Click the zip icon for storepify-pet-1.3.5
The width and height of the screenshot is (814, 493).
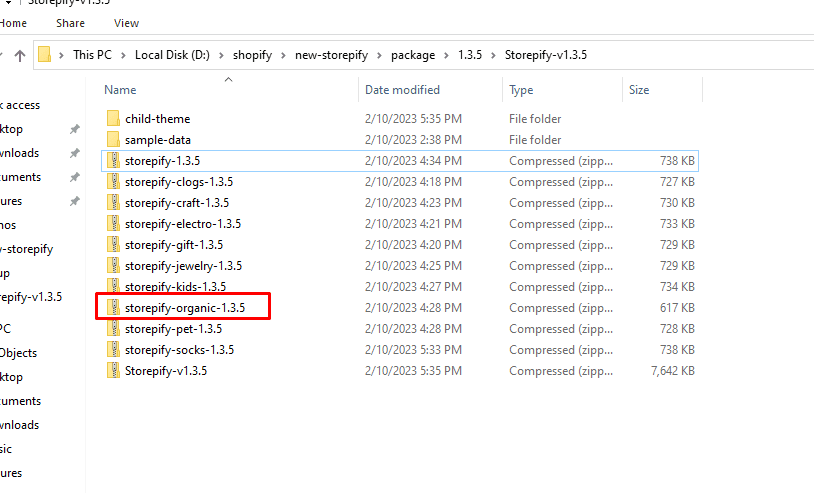(x=113, y=329)
